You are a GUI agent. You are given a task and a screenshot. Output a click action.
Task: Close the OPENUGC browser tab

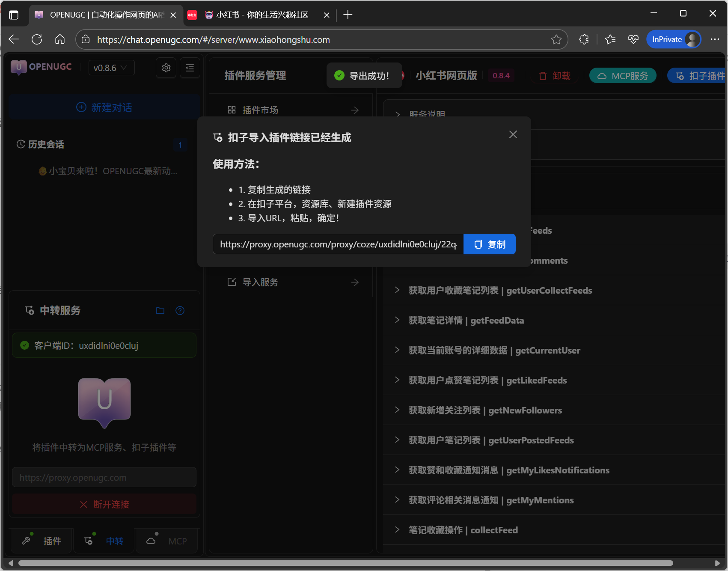[x=173, y=15]
